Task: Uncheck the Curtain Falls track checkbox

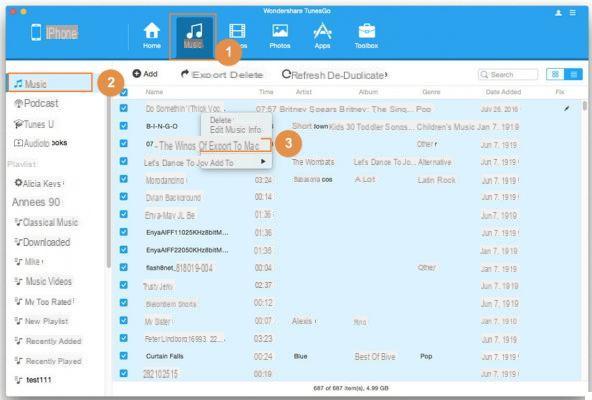Action: coord(123,355)
